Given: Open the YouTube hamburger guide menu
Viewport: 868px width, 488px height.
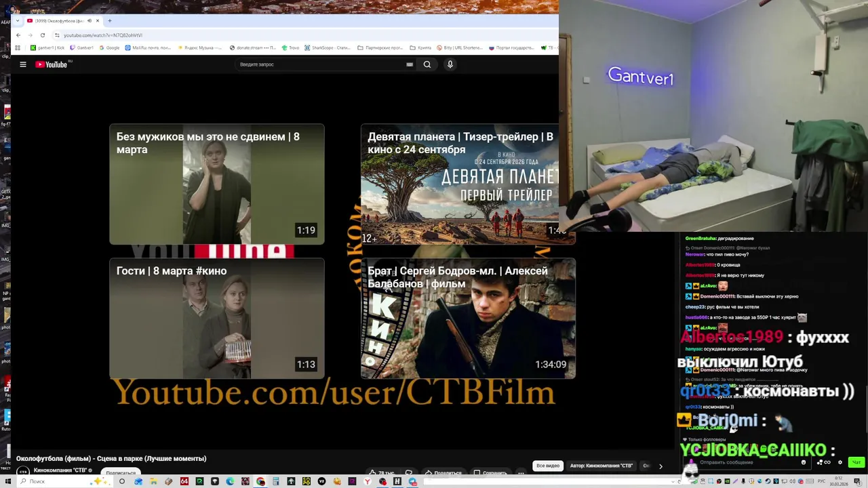Looking at the screenshot, I should pos(23,64).
